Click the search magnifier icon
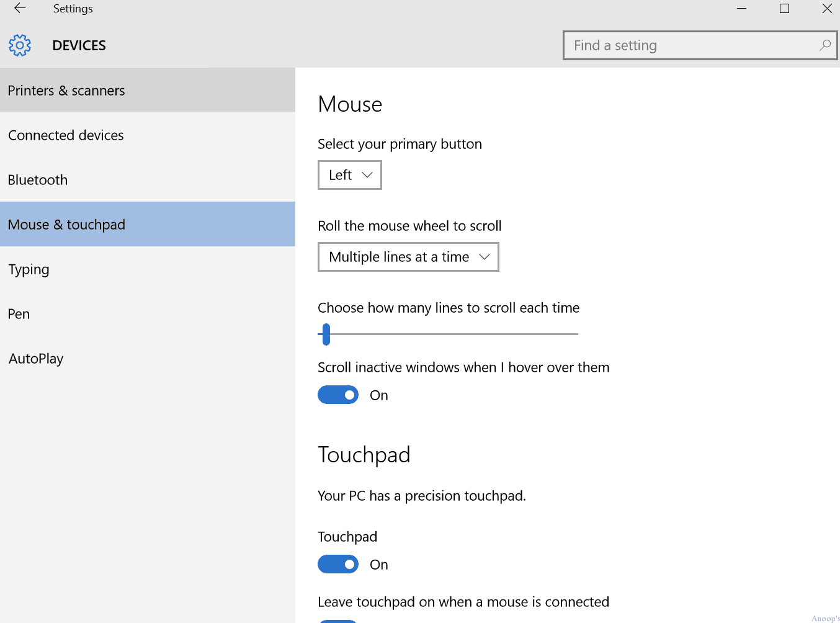The height and width of the screenshot is (623, 840). point(824,45)
